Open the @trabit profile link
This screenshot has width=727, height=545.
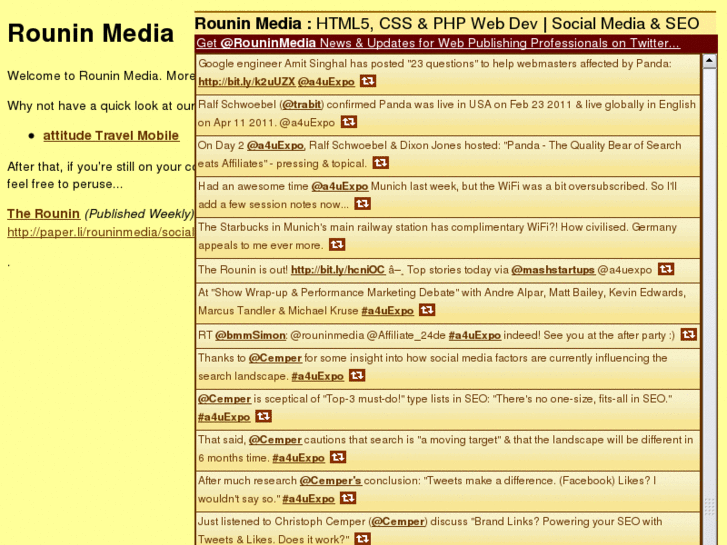coord(302,104)
